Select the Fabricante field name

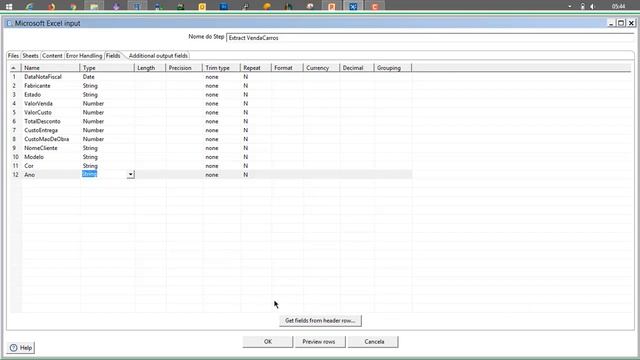37,86
